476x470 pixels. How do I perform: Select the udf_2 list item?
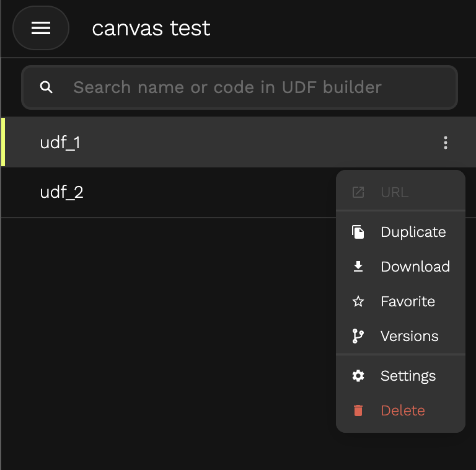pyautogui.click(x=169, y=192)
